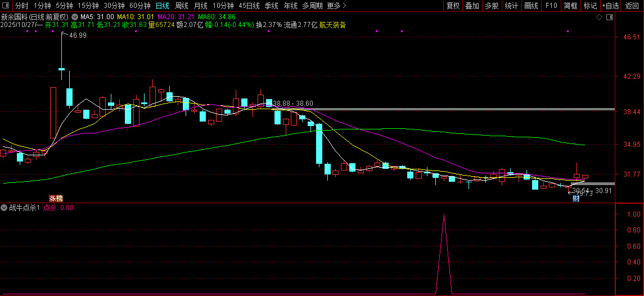Click the red-bordered icon left of 分时
The width and height of the screenshot is (644, 296).
7,6
